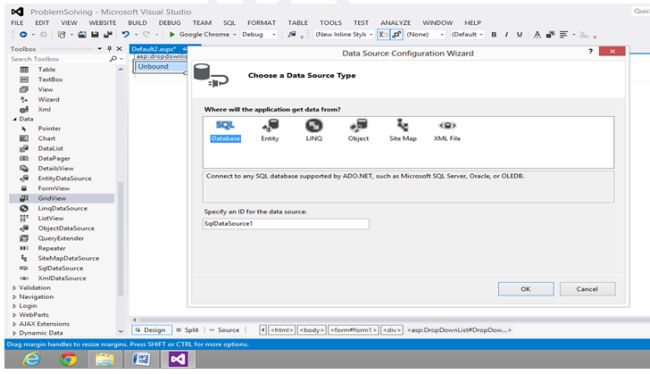Screen dimensions: 650x374
Task: Expand the Validation toolbox group
Action: pyautogui.click(x=15, y=288)
